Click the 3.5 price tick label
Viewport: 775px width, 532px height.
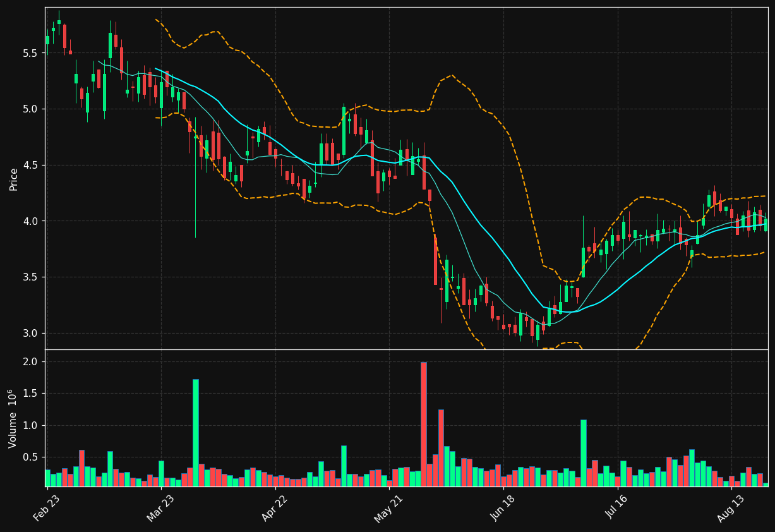[31, 277]
